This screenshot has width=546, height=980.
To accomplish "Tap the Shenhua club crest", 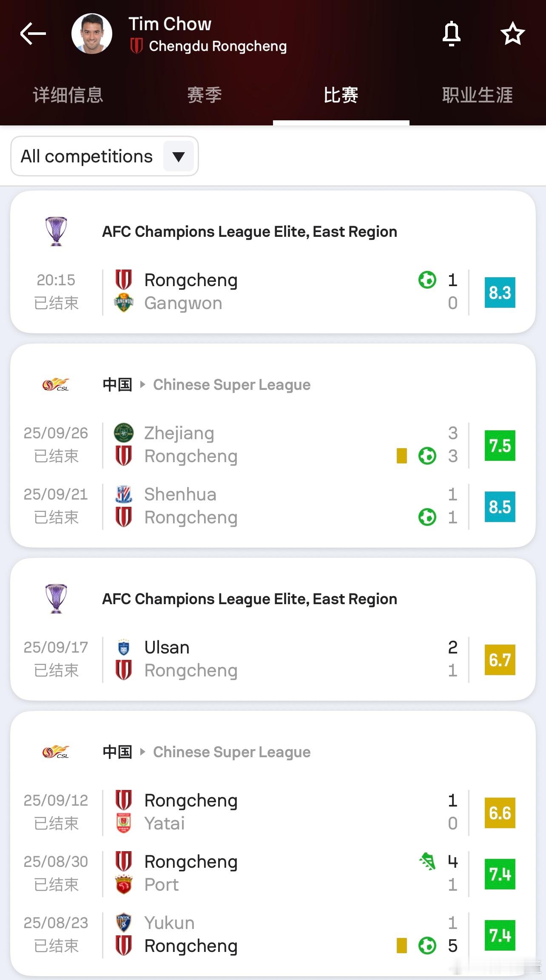I will pyautogui.click(x=124, y=494).
